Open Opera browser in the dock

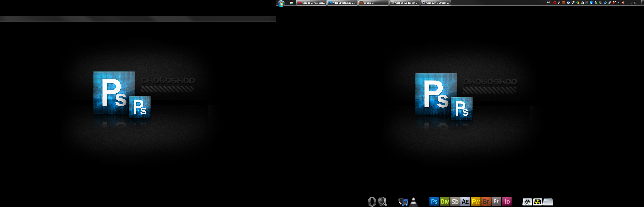click(372, 201)
